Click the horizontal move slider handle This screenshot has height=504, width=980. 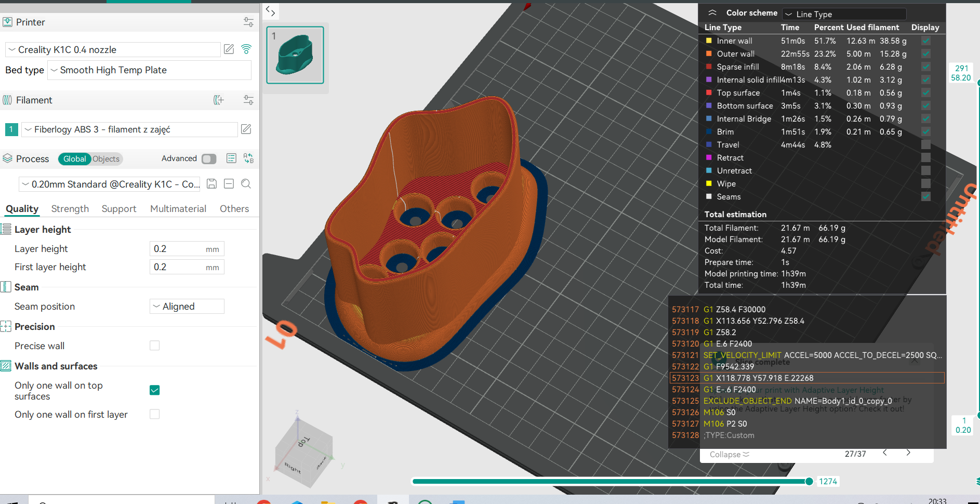809,482
